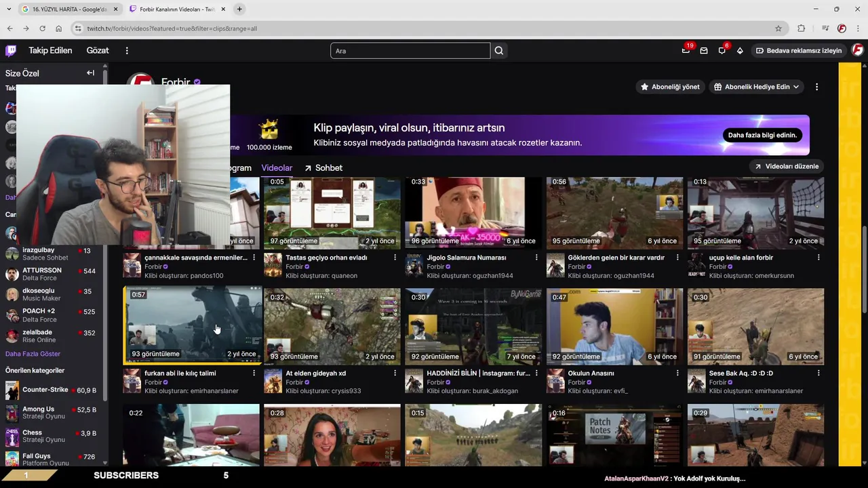The height and width of the screenshot is (488, 868).
Task: Open irazgulbay channel in sidebar
Action: click(53, 254)
